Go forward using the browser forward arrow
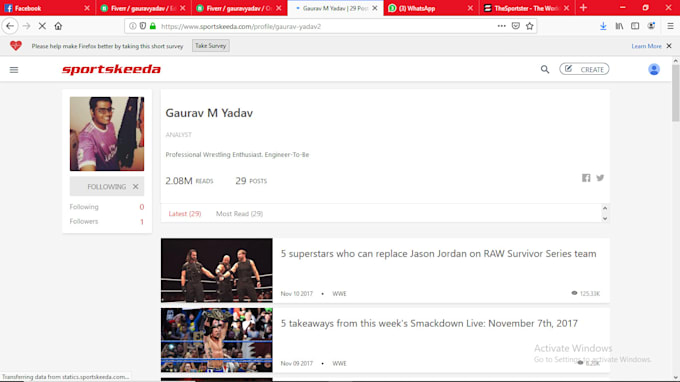Image resolution: width=680 pixels, height=382 pixels. [x=26, y=26]
